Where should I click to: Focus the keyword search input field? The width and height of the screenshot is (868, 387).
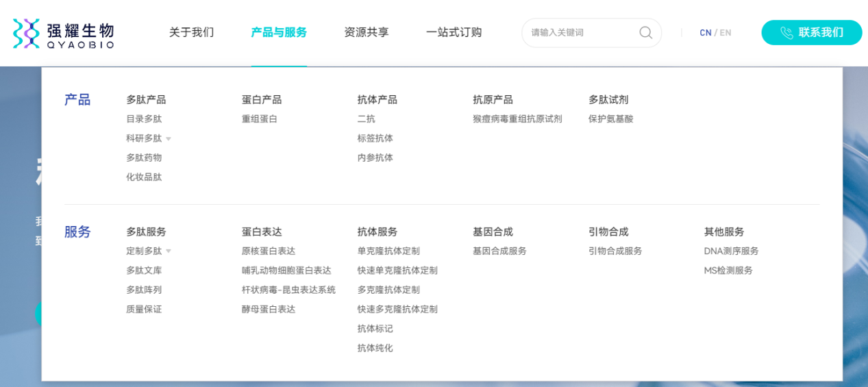click(x=582, y=33)
